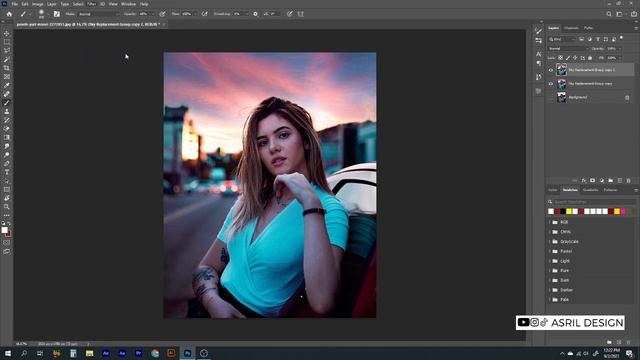Hide the Sky Replacement Group copy 2 layer

tap(551, 70)
